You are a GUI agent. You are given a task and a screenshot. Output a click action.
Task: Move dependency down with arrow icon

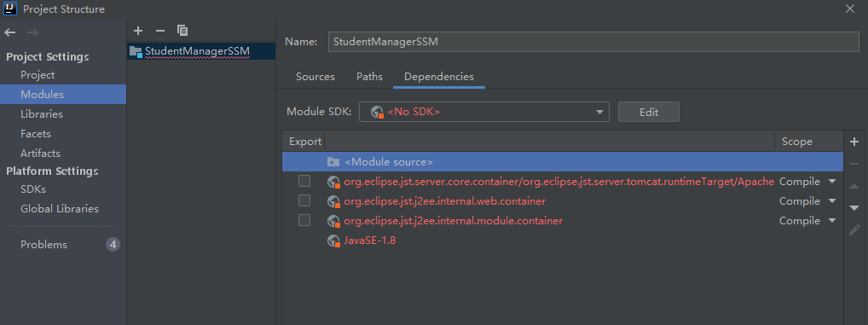[854, 207]
